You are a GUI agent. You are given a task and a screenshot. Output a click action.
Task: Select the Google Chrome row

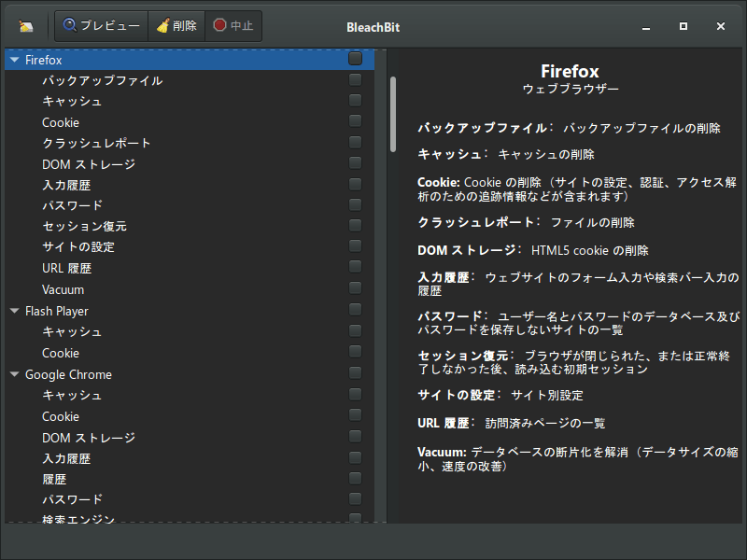[x=190, y=374]
